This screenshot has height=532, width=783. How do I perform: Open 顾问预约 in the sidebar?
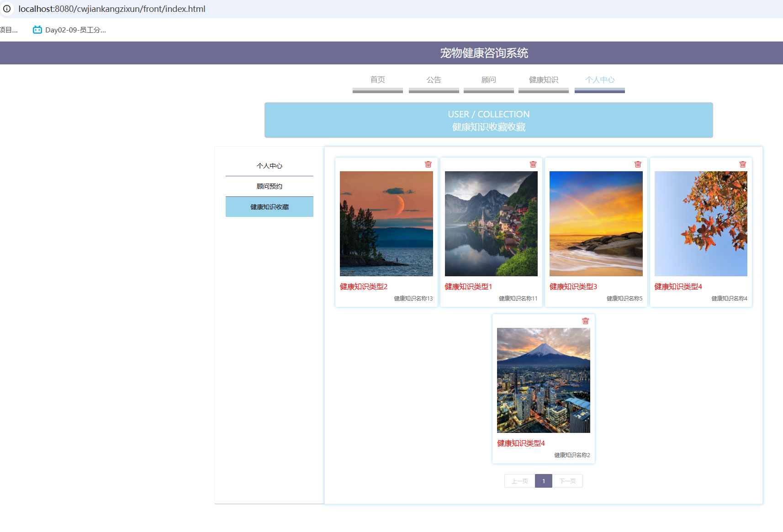tap(270, 186)
